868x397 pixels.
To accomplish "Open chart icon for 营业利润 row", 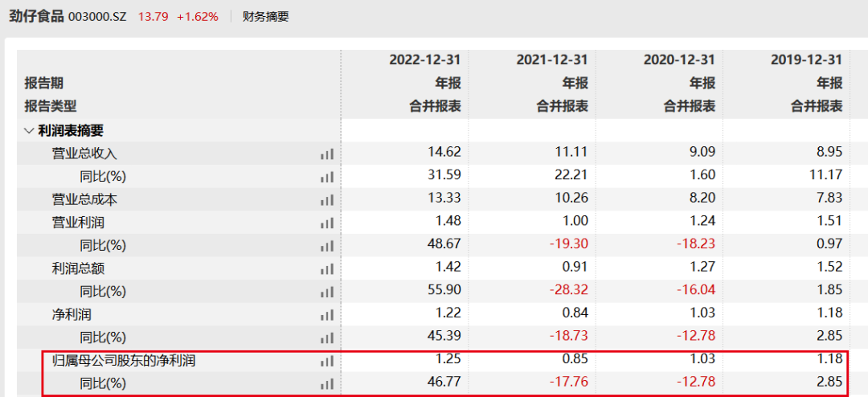I will click(327, 223).
